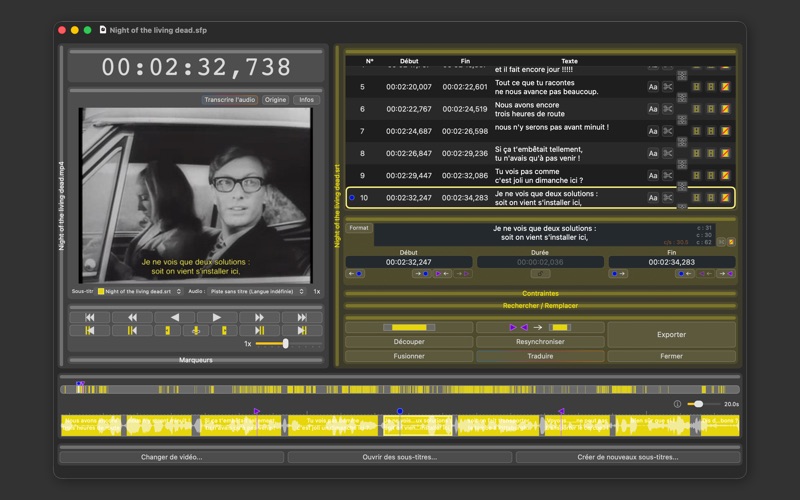Click the subtitle text editor box
800x500 pixels.
pos(544,234)
